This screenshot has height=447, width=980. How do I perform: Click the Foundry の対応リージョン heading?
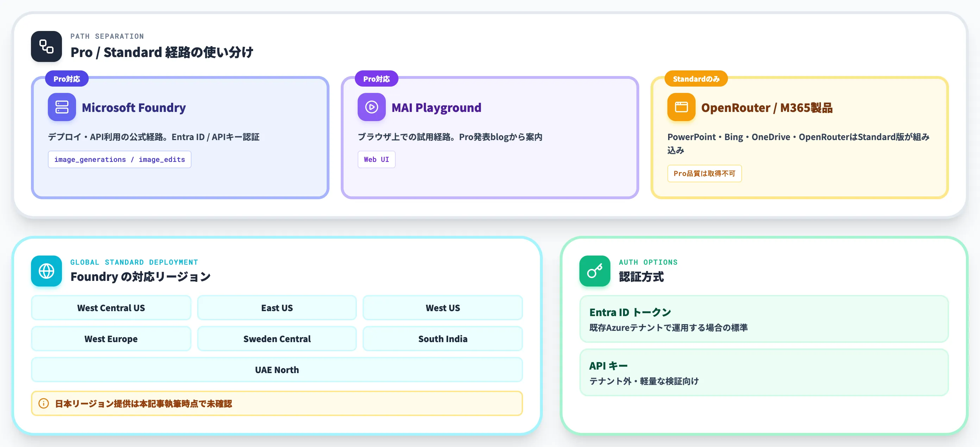click(x=140, y=277)
